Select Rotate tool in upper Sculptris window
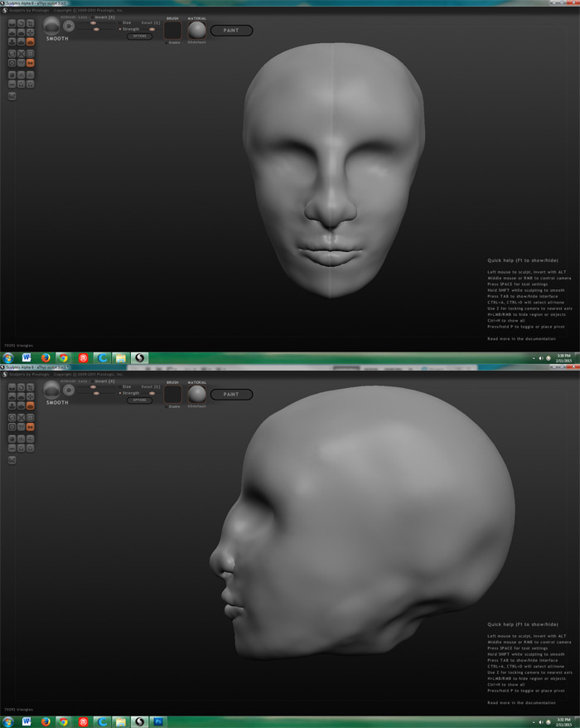The image size is (580, 728). [x=22, y=23]
